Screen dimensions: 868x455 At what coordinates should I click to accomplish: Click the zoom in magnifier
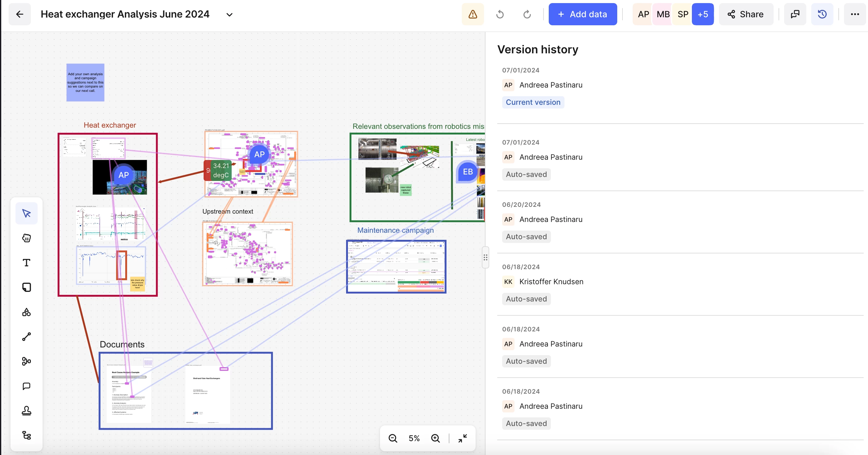(435, 438)
